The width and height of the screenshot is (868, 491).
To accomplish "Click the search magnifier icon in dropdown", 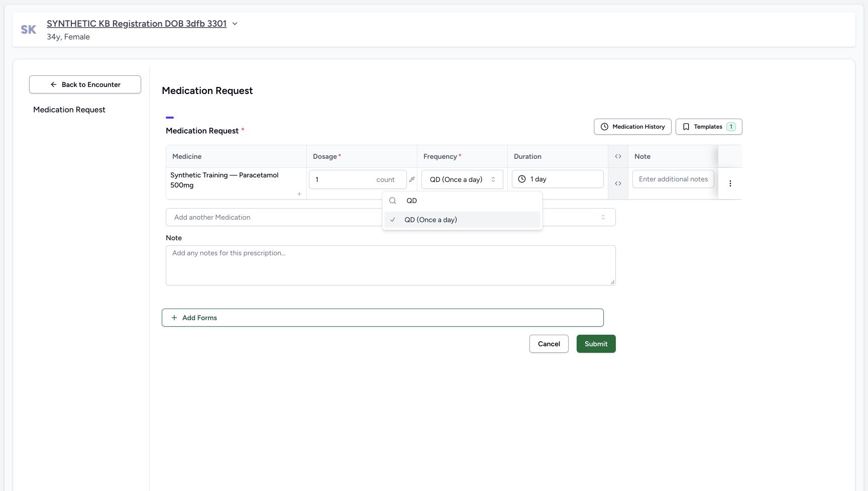I will click(x=393, y=201).
